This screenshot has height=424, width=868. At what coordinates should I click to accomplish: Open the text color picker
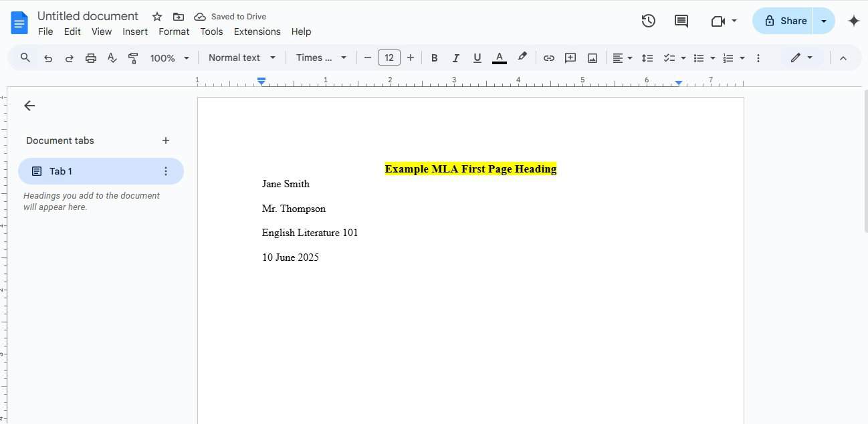pos(499,58)
